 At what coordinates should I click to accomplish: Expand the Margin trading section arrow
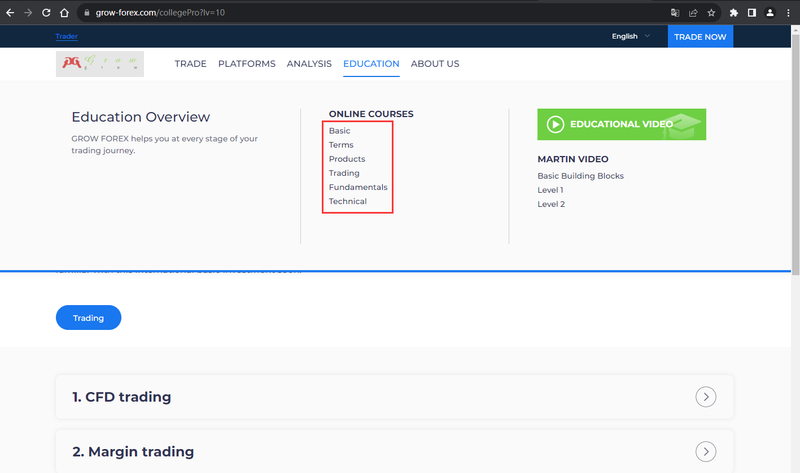(706, 452)
